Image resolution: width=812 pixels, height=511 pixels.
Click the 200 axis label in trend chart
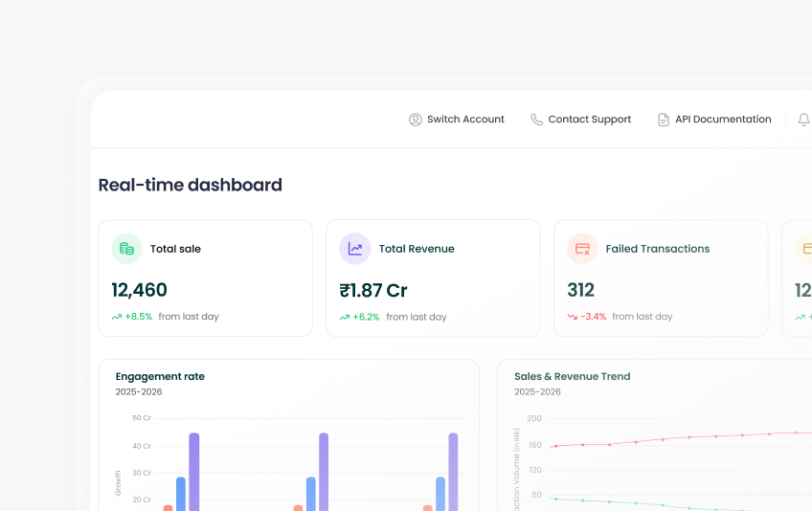(x=534, y=418)
